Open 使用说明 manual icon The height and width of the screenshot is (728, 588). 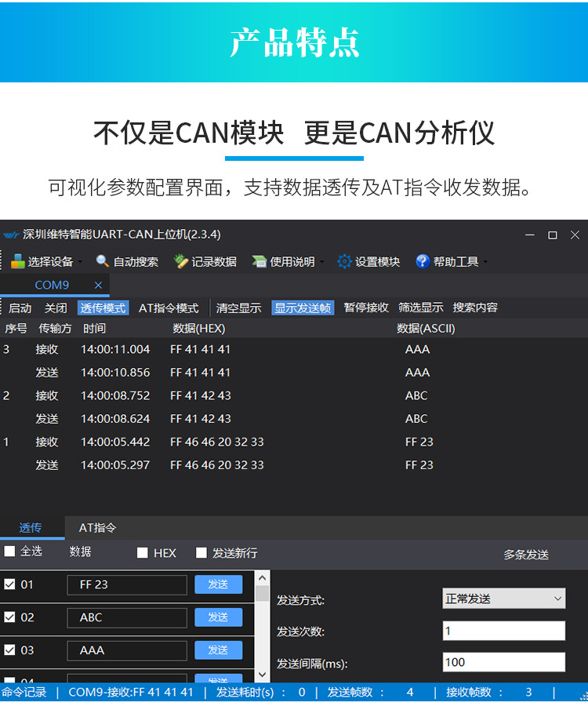259,261
